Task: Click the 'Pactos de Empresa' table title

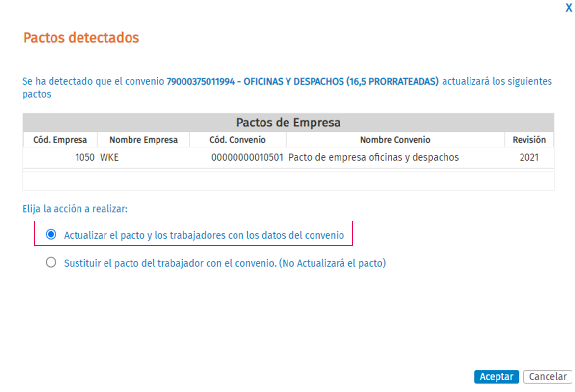Action: click(288, 122)
